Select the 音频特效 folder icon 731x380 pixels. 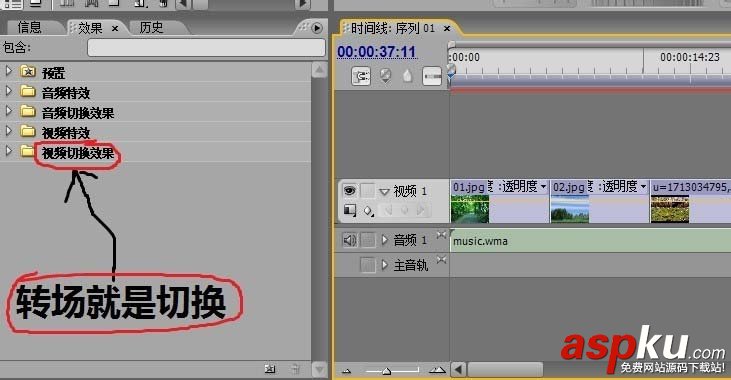tap(28, 91)
